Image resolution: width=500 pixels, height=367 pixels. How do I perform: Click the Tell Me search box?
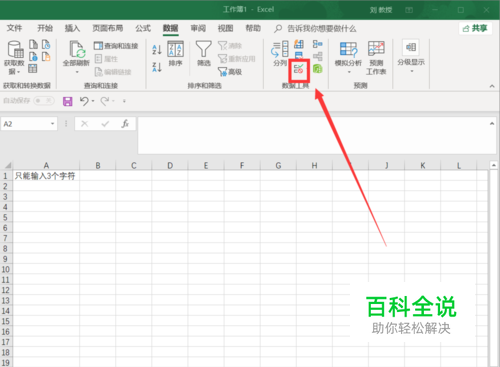click(x=315, y=29)
